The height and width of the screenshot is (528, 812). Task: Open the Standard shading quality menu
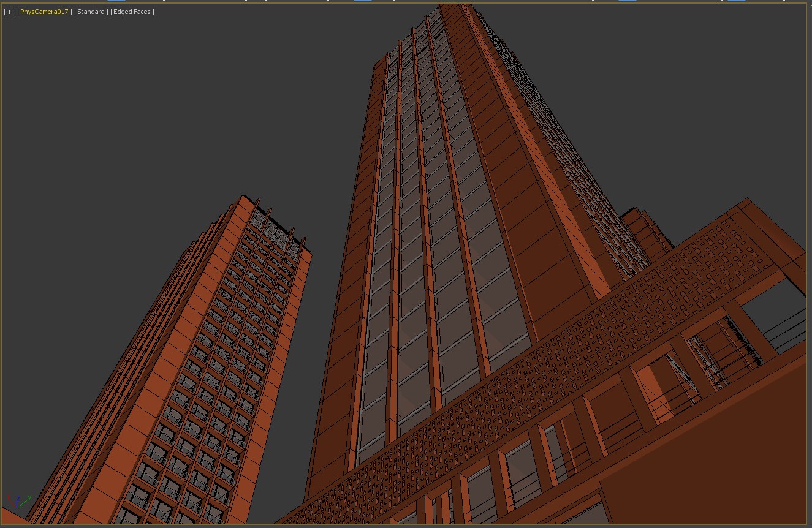pyautogui.click(x=91, y=12)
